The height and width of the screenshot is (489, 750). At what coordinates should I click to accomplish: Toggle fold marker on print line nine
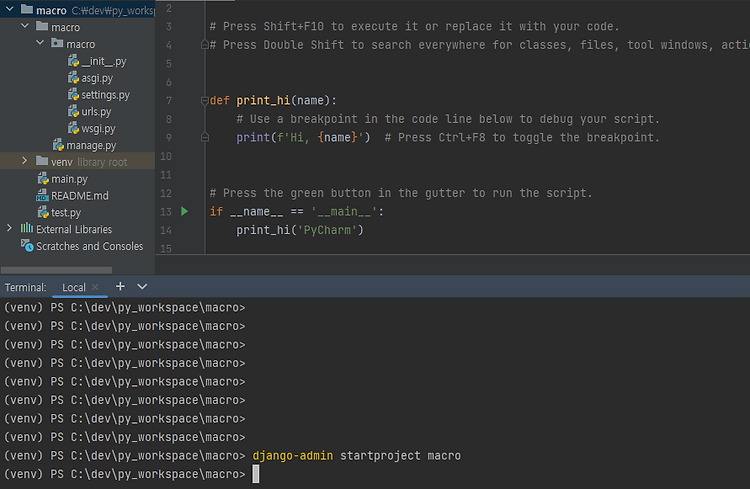tap(205, 138)
